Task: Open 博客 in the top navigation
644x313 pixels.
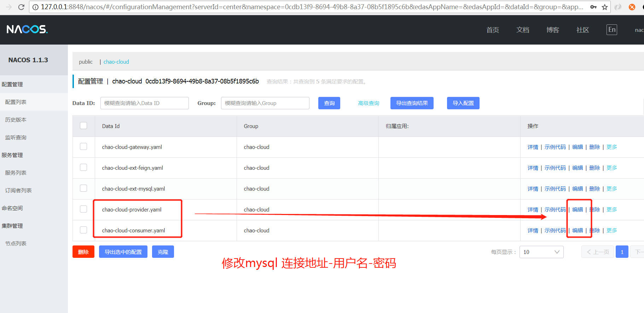Action: 553,30
